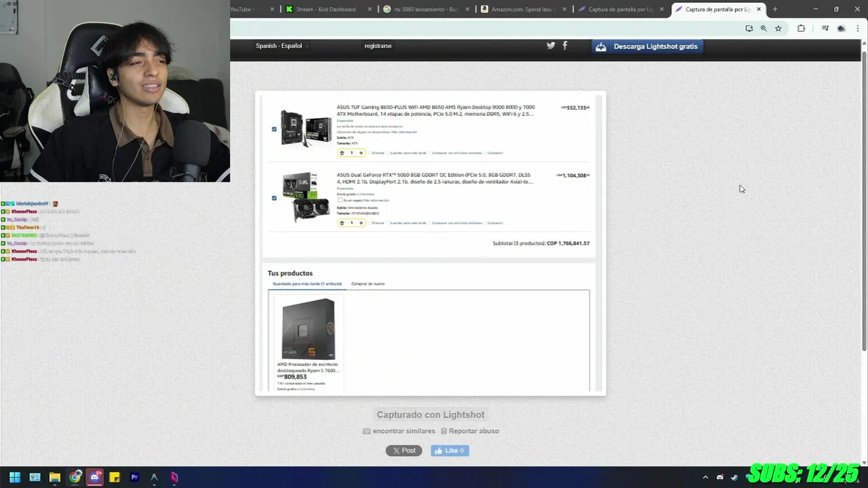Click the COP 1,104,308 price

coord(573,176)
